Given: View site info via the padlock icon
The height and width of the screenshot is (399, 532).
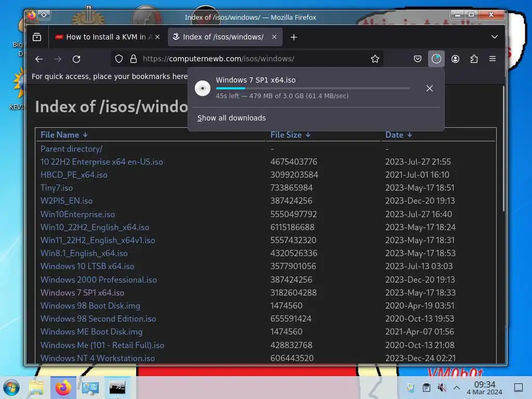Looking at the screenshot, I should 134,59.
